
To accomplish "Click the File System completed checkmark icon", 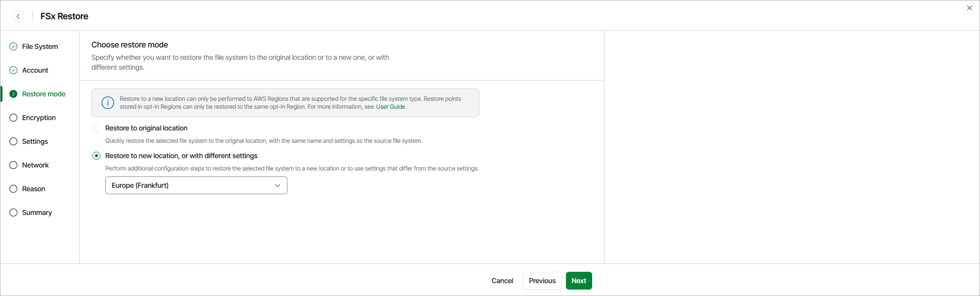I will [x=13, y=46].
